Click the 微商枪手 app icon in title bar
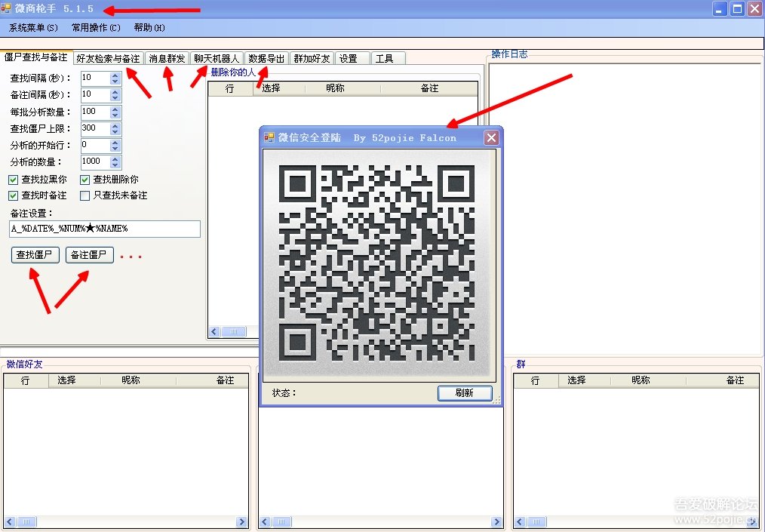Viewport: 765px width, 532px height. click(x=6, y=8)
